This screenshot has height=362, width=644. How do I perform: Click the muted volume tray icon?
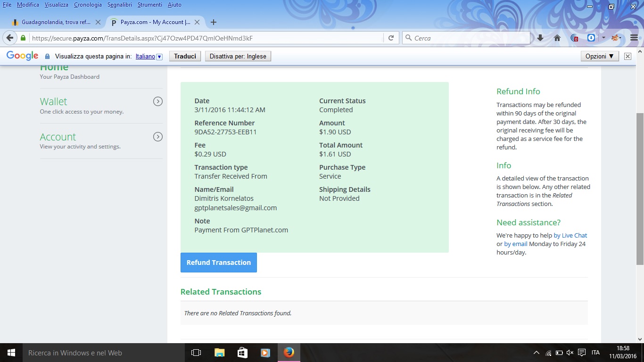click(570, 353)
